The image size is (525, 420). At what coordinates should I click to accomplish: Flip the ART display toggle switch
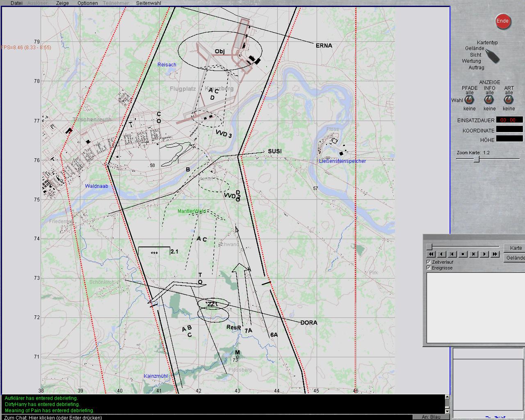[x=509, y=100]
